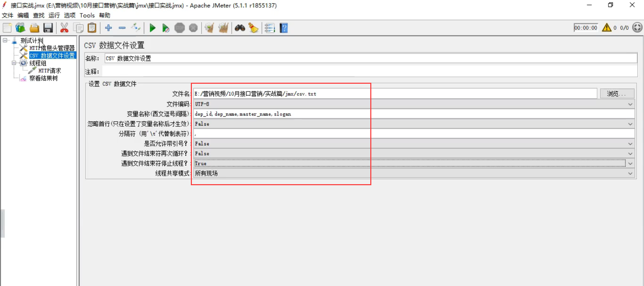Open the 编辑 menu
This screenshot has width=644, height=286.
23,15
